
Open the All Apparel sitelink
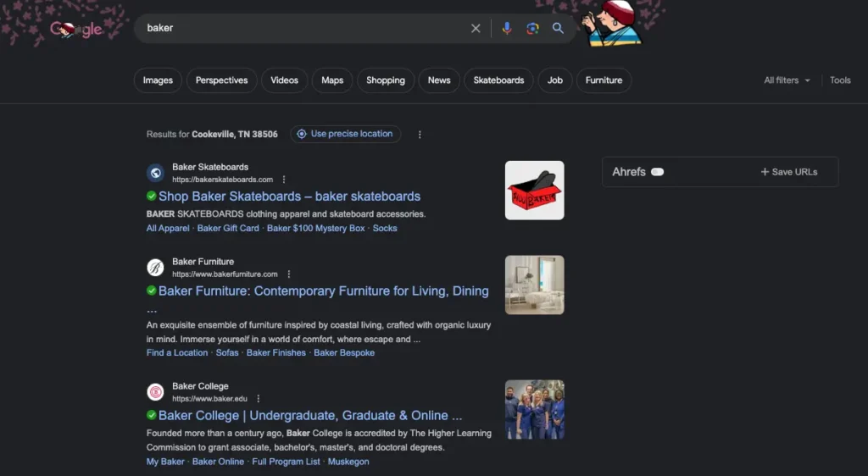point(168,229)
